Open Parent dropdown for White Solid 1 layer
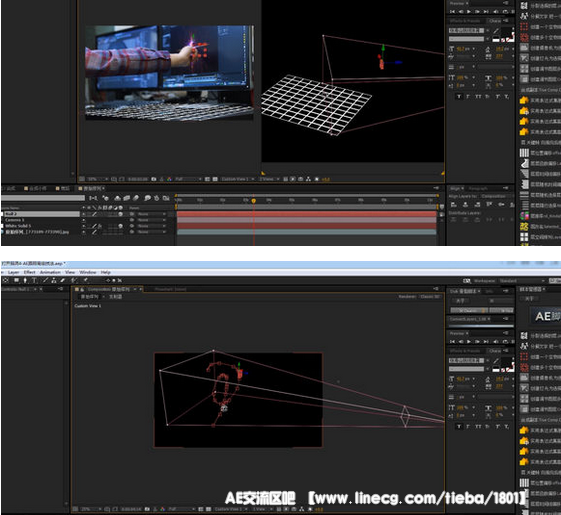The width and height of the screenshot is (561, 515). (152, 226)
